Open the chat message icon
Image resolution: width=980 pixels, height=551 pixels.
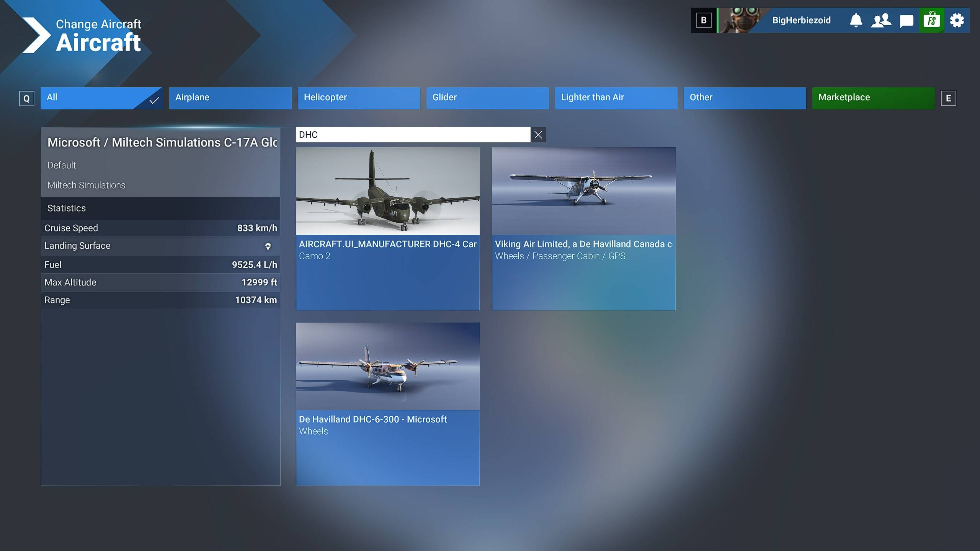(906, 21)
